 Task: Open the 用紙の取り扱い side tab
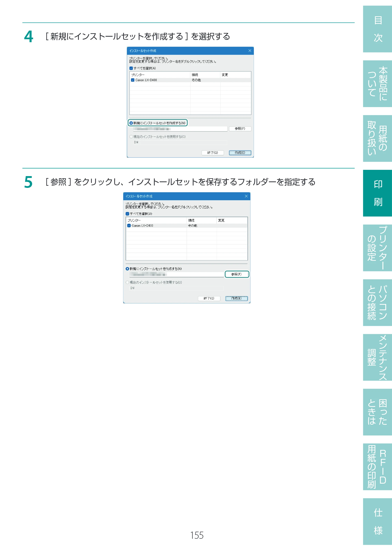(x=377, y=138)
